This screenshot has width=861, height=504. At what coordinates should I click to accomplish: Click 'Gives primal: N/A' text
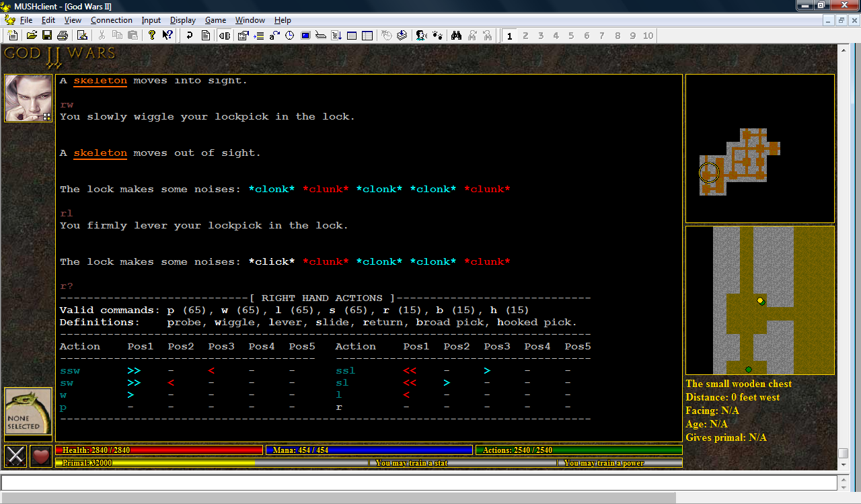tap(726, 437)
